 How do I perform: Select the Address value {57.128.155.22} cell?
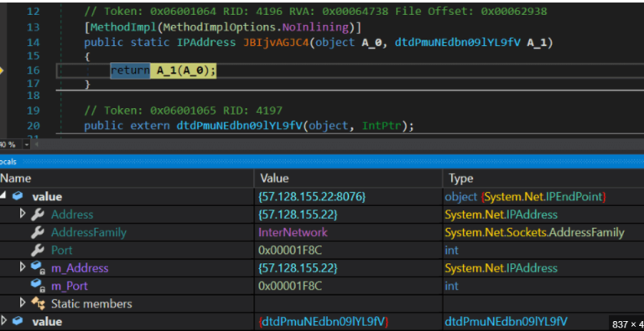tap(348, 215)
